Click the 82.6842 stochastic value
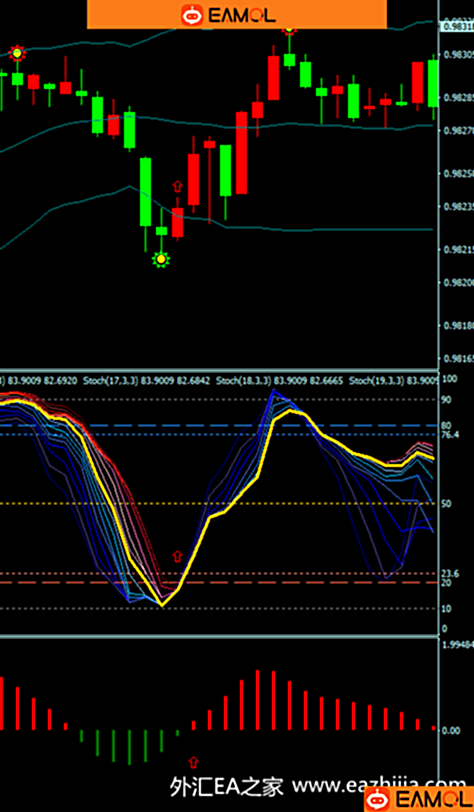Viewport: 474px width, 812px height. click(x=194, y=381)
